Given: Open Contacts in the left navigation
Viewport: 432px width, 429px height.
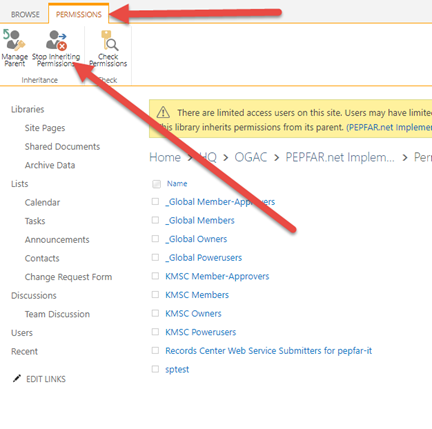Looking at the screenshot, I should pos(42,258).
